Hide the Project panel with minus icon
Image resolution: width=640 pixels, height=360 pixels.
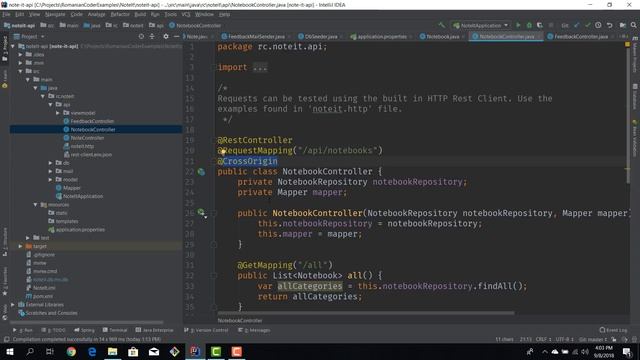[176, 36]
